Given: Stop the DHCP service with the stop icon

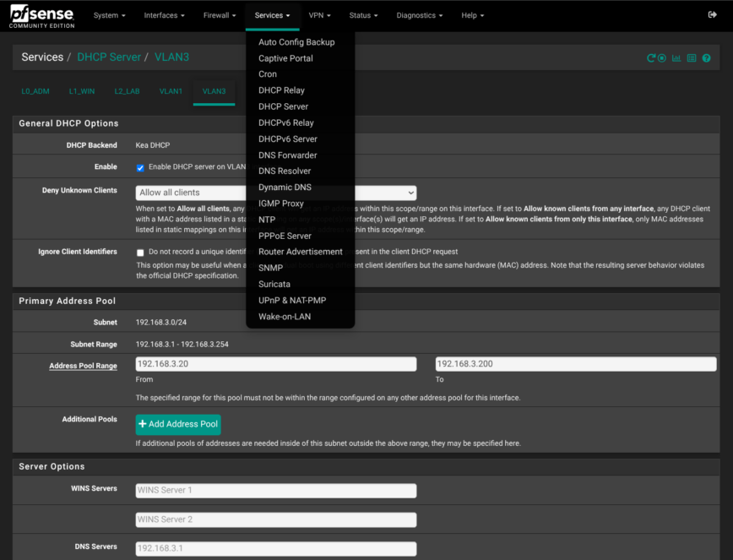Looking at the screenshot, I should 662,58.
